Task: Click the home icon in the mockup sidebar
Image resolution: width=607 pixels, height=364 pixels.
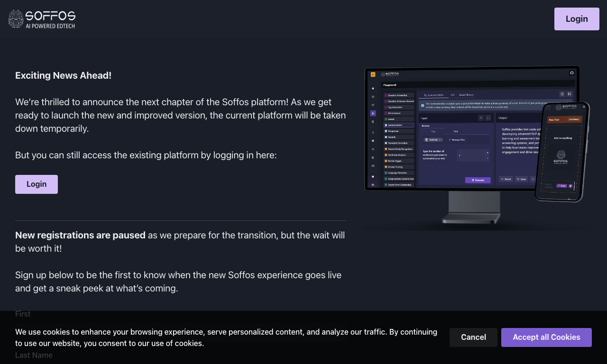Action: click(x=373, y=88)
